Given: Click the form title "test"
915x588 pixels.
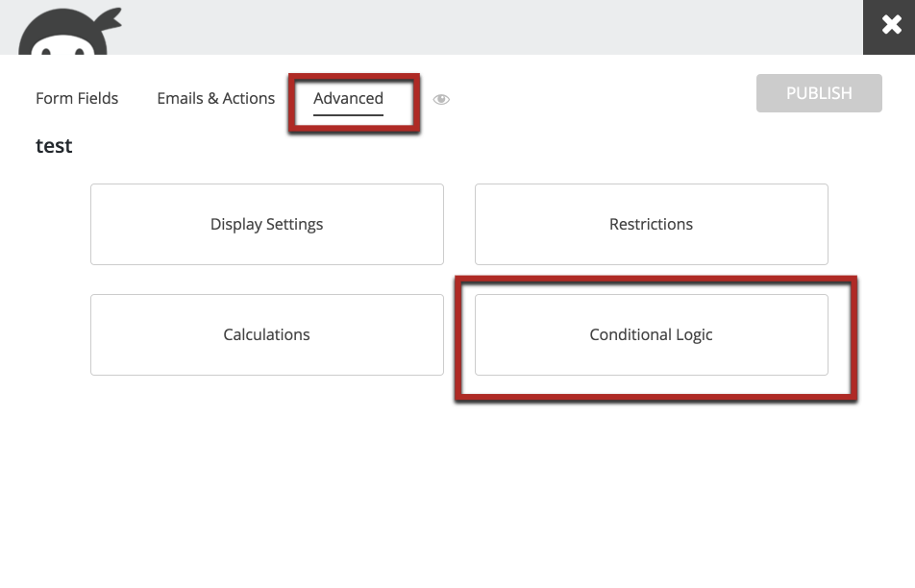Looking at the screenshot, I should click(54, 146).
